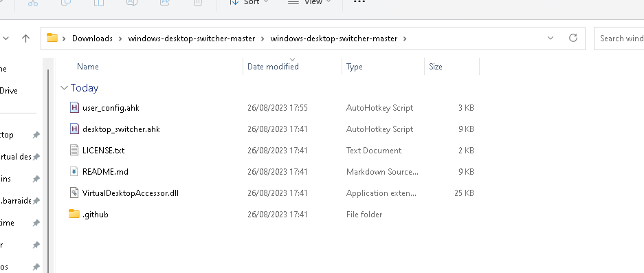644x273 pixels.
Task: Collapse the Today group
Action: click(64, 87)
